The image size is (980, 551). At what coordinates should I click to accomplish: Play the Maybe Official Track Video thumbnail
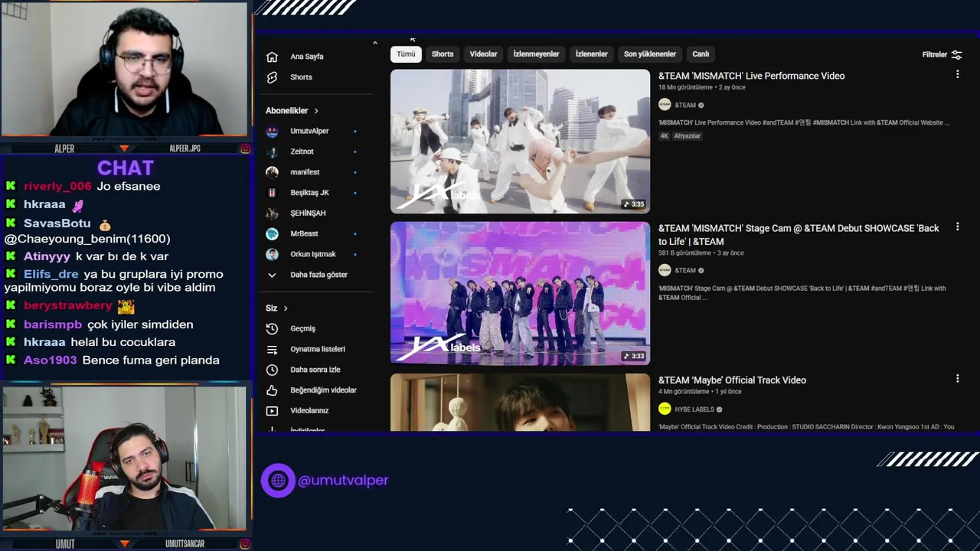click(x=520, y=403)
